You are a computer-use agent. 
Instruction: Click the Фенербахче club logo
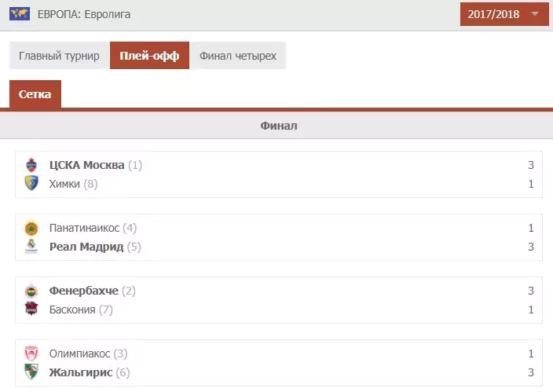[x=31, y=291]
